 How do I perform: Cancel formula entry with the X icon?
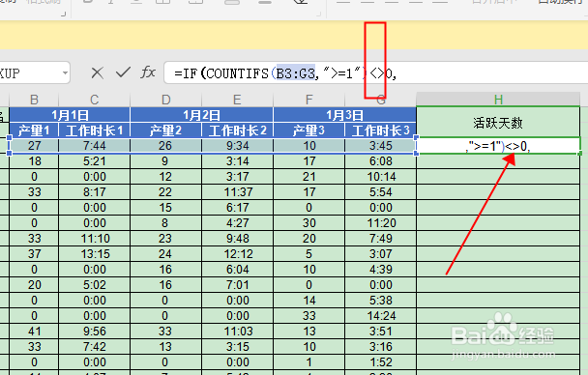point(97,72)
